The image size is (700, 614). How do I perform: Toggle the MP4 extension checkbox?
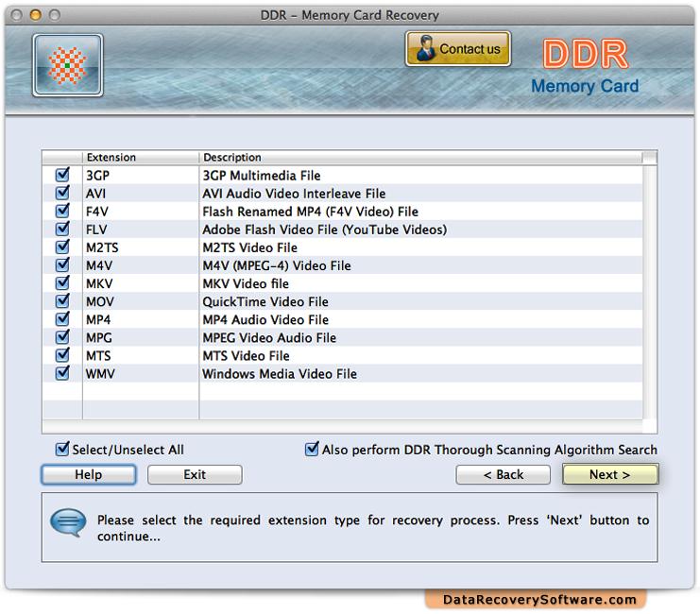pos(62,319)
